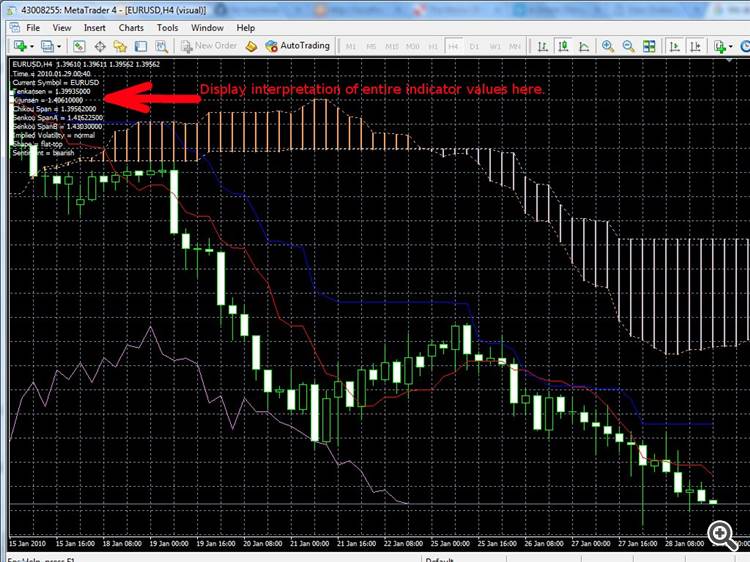Switch to the M30 timeframe

pyautogui.click(x=412, y=46)
